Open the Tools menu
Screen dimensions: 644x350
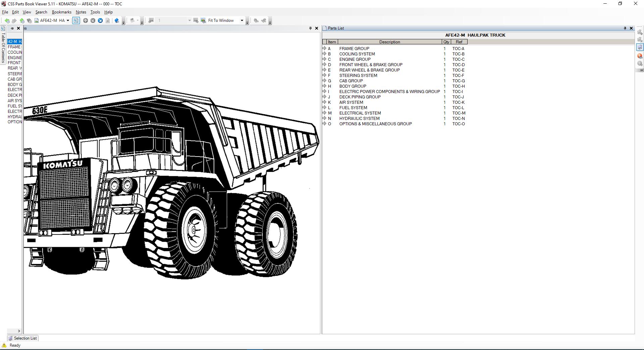point(95,12)
